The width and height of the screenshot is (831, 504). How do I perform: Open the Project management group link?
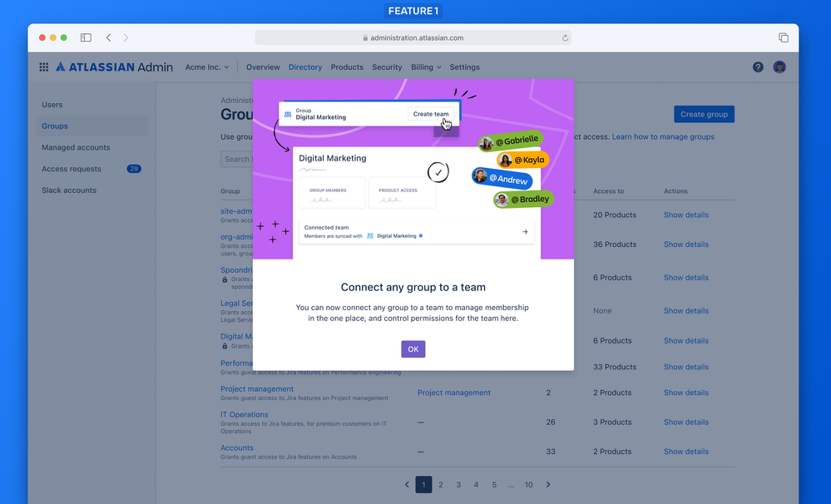pyautogui.click(x=257, y=388)
